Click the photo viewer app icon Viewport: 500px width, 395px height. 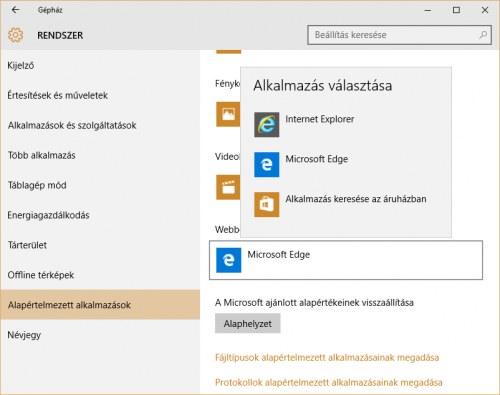228,114
